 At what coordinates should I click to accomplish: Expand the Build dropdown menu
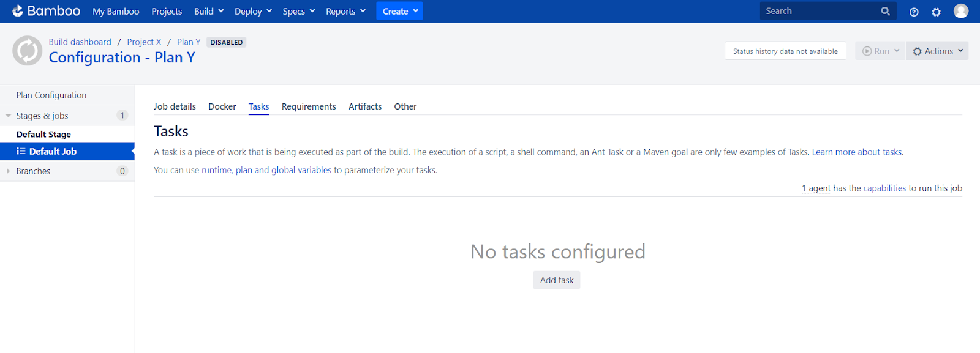click(209, 11)
